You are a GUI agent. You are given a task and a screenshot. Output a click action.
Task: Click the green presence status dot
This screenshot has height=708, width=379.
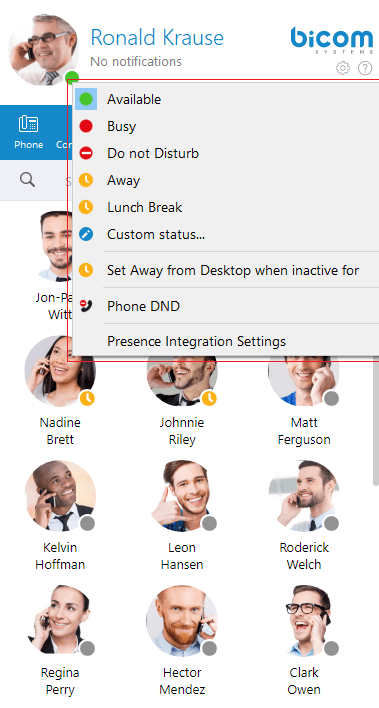[72, 78]
